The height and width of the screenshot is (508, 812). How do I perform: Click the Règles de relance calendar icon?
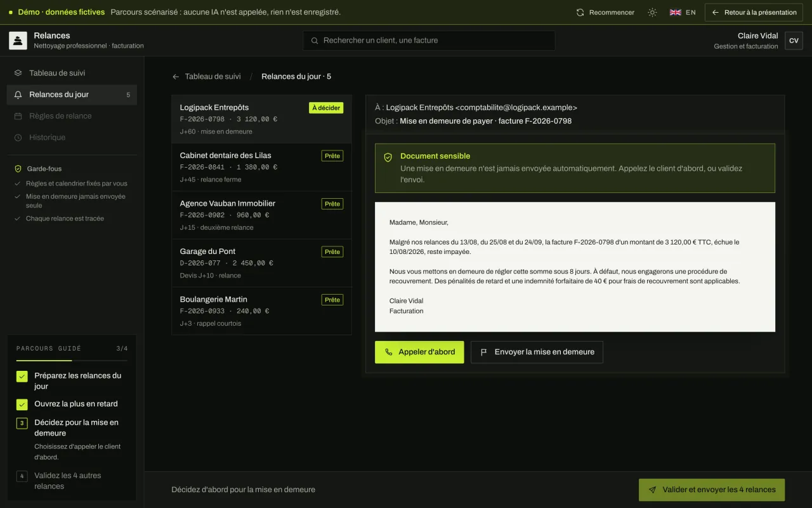click(18, 116)
